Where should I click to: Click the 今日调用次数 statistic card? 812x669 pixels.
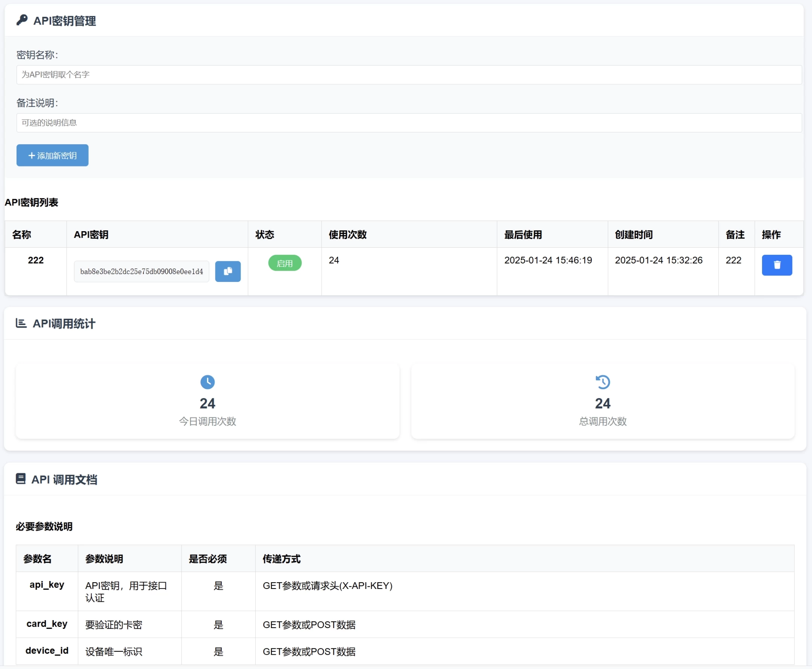pyautogui.click(x=208, y=401)
